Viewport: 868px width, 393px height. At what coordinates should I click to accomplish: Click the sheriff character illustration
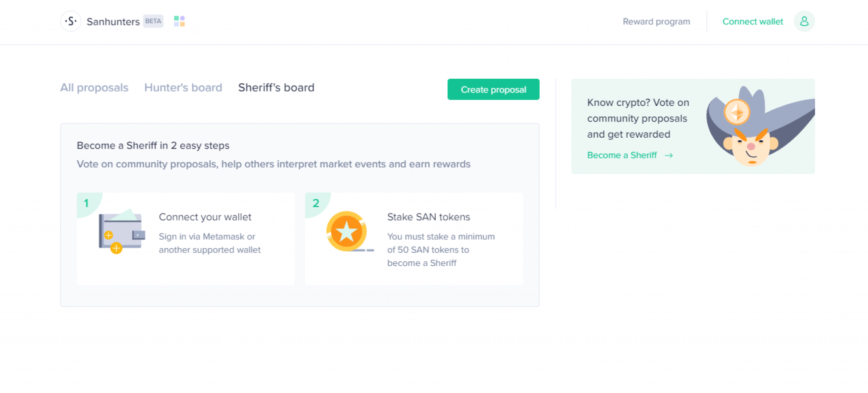tap(760, 126)
